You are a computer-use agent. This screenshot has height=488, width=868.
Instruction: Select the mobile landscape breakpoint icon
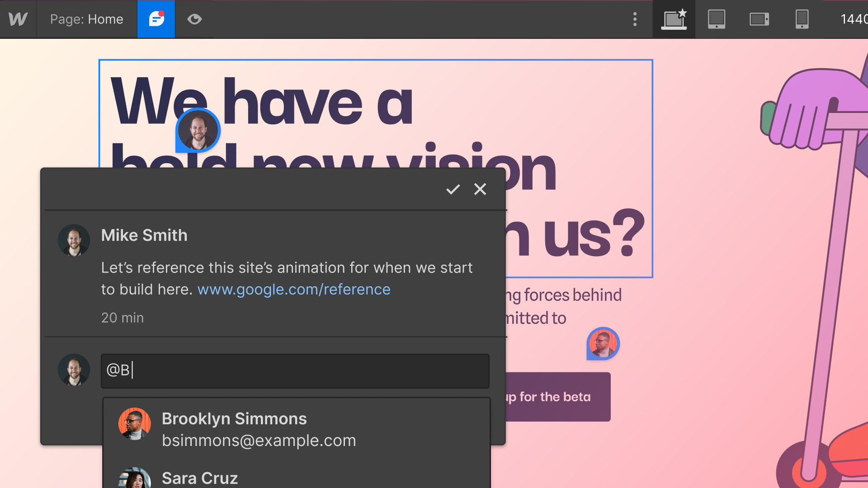pyautogui.click(x=759, y=19)
